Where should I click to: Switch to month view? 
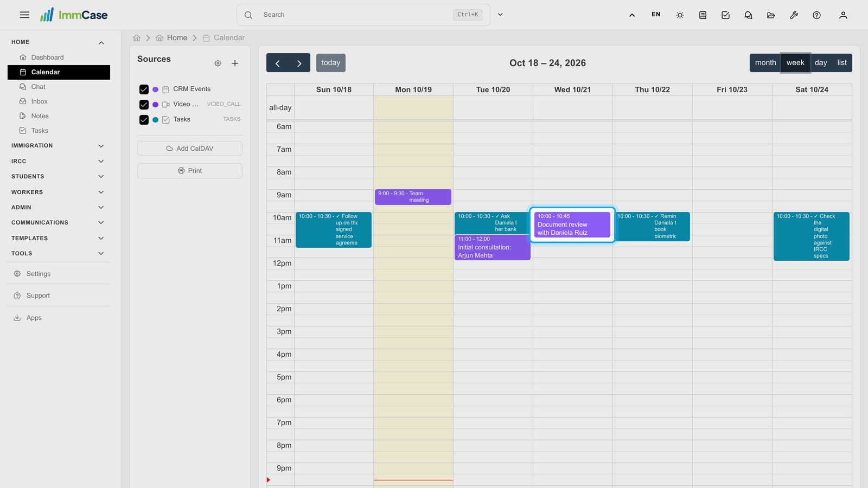765,63
